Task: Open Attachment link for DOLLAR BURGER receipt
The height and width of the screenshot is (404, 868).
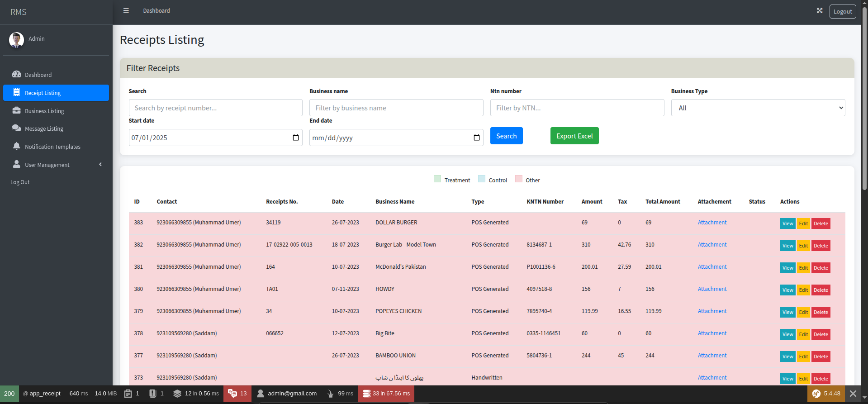Action: (x=712, y=223)
